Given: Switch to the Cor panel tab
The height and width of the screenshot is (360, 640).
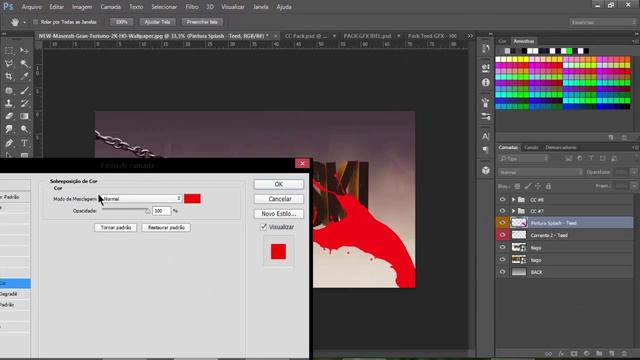Looking at the screenshot, I should [x=502, y=41].
